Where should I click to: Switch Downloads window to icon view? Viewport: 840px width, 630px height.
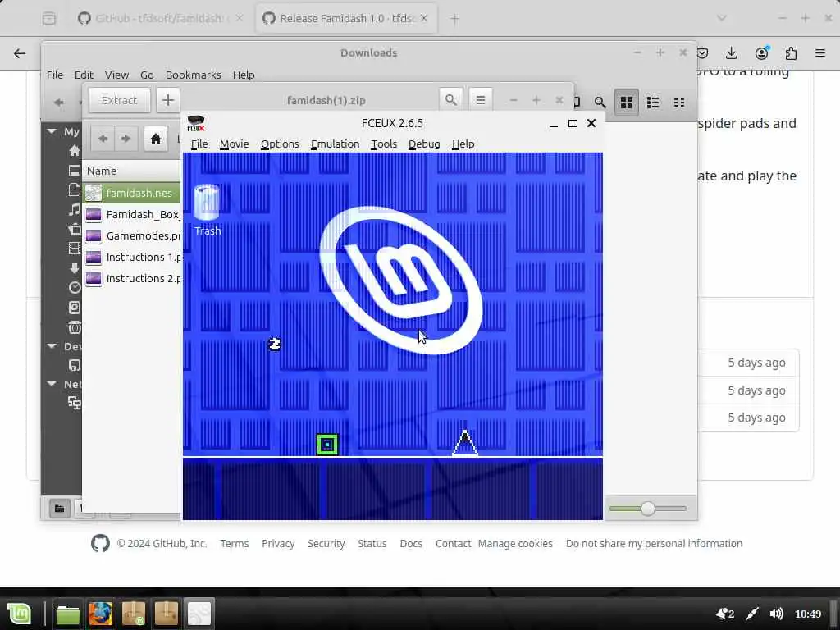(626, 102)
